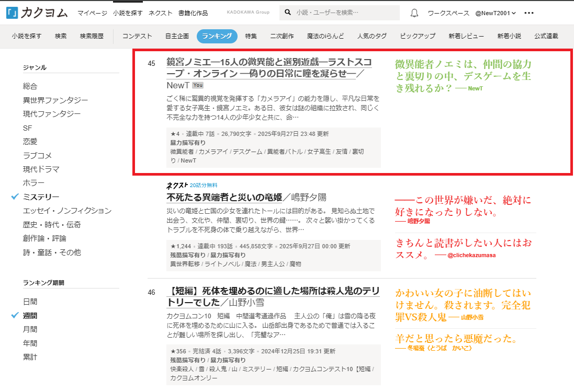Select the 詩・童話・その他 genre
This screenshot has height=392, width=574.
[52, 252]
